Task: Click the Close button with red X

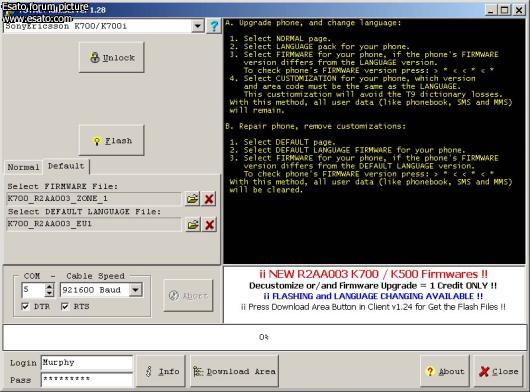Action: [x=499, y=371]
